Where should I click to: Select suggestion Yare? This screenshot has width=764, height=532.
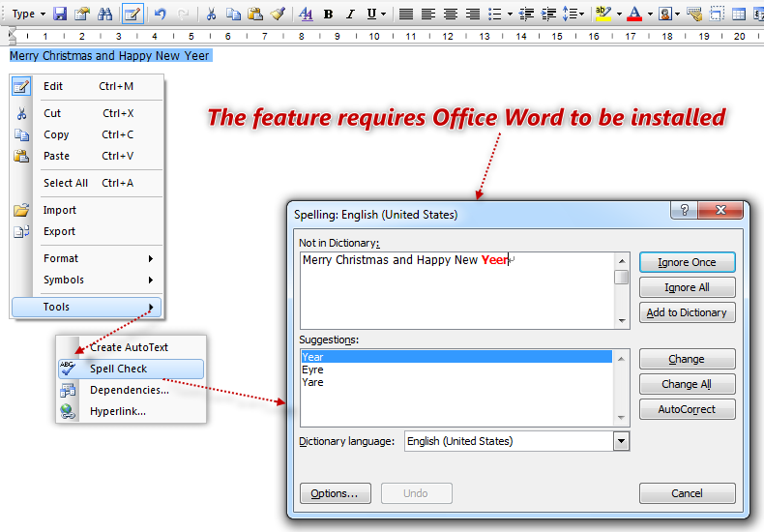[x=456, y=382]
